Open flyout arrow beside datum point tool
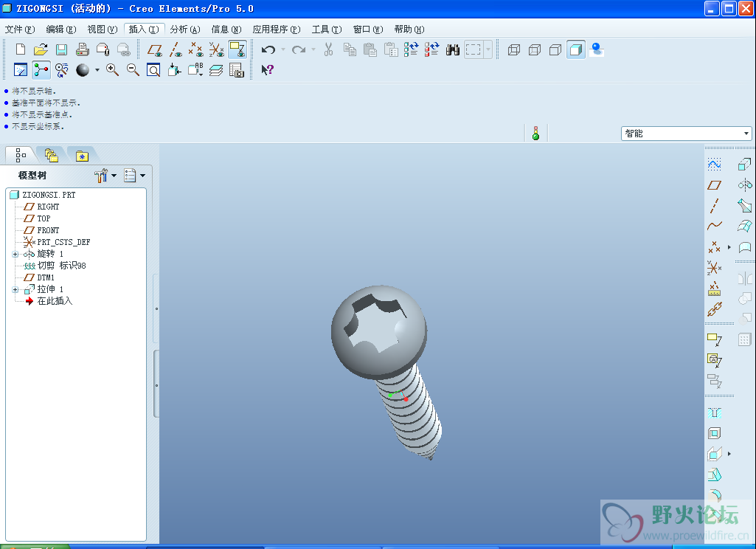The image size is (756, 549). [x=729, y=247]
